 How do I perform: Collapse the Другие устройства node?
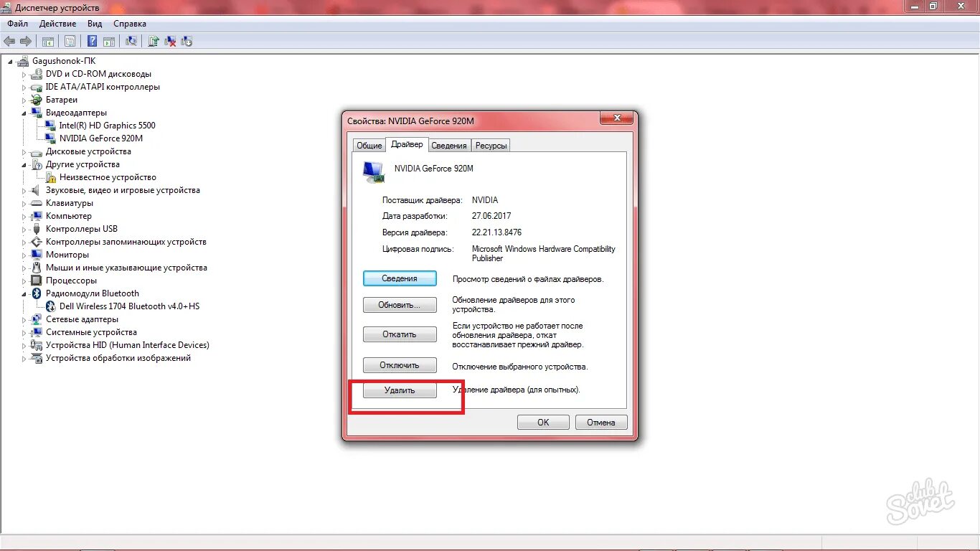24,164
